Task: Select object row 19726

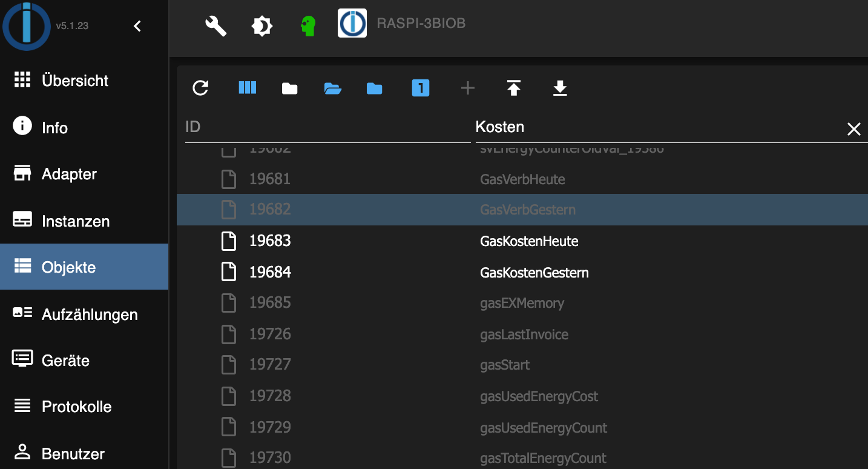Action: pyautogui.click(x=522, y=334)
